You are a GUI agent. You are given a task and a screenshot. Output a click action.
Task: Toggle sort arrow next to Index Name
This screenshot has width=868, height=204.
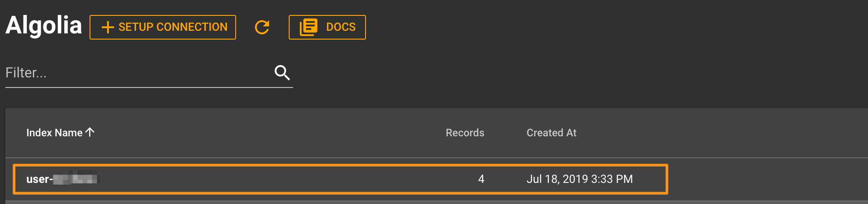click(x=90, y=132)
